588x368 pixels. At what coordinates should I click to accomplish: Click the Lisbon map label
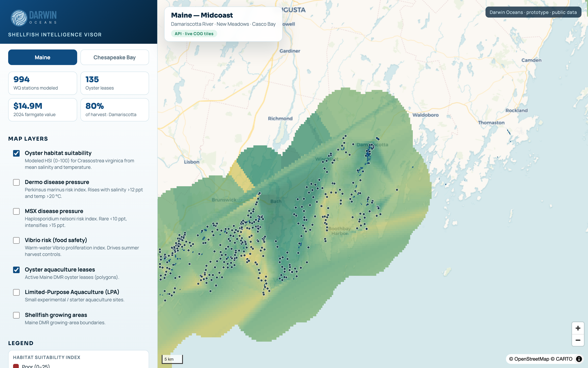[192, 162]
